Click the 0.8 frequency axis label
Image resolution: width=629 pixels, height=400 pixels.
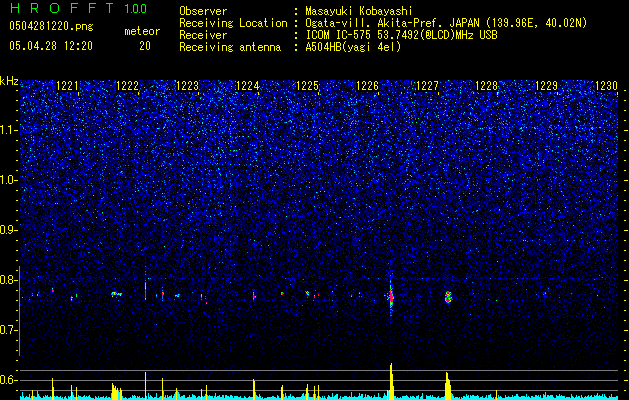9,280
